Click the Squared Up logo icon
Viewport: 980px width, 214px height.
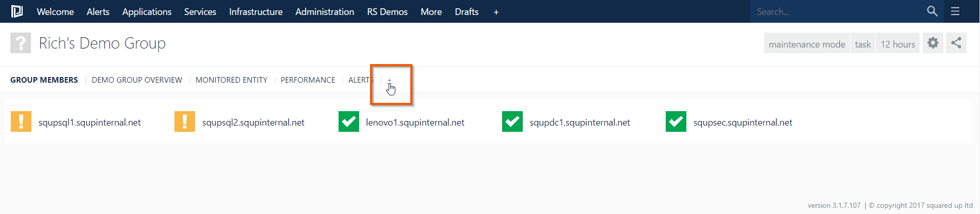pyautogui.click(x=17, y=11)
